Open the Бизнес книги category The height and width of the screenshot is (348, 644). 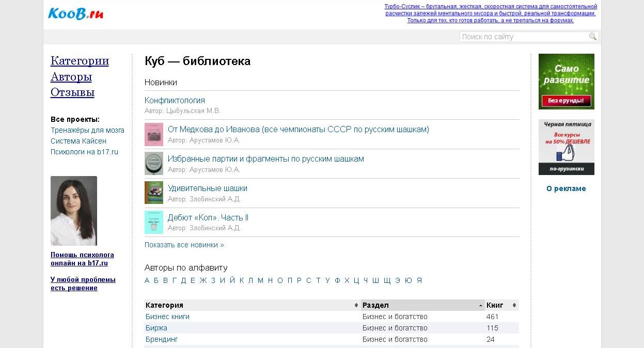point(167,317)
